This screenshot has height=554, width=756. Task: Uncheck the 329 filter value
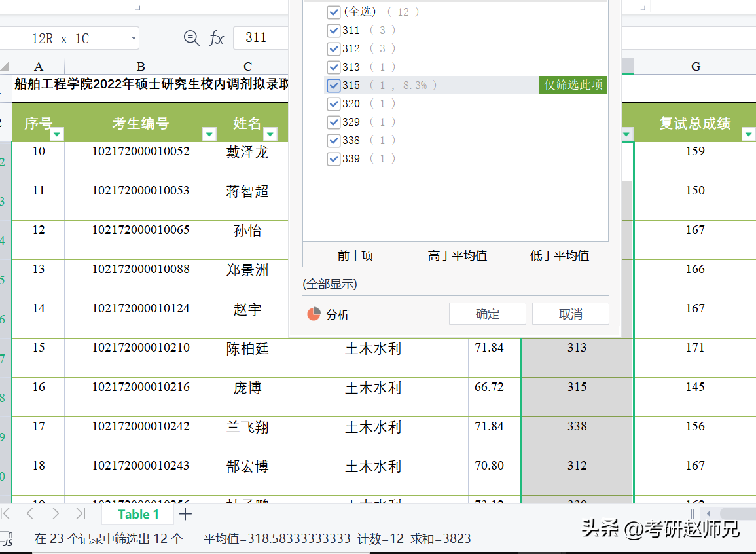click(334, 122)
